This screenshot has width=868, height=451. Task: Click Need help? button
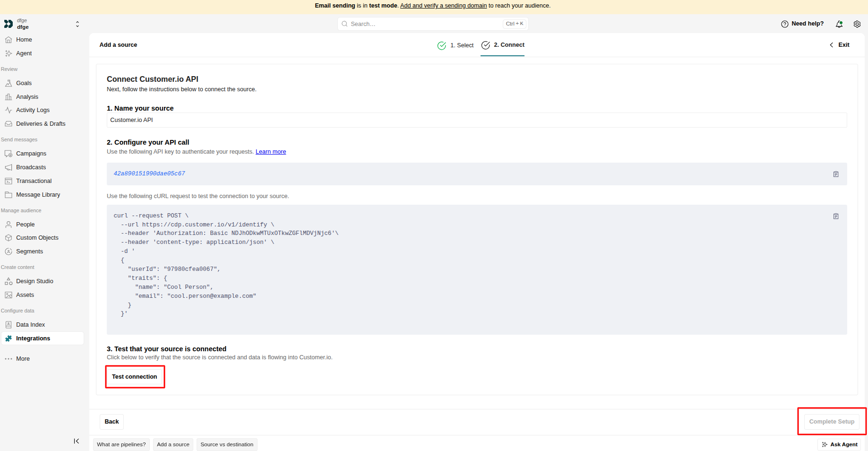point(802,24)
